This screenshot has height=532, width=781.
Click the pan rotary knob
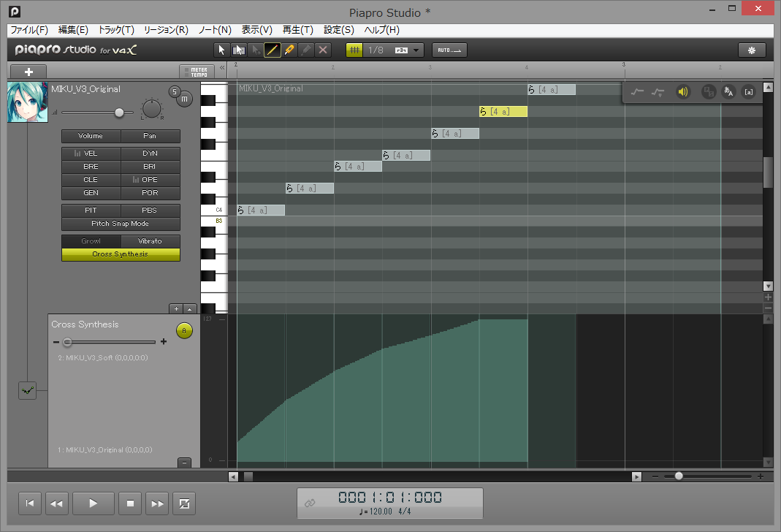151,109
